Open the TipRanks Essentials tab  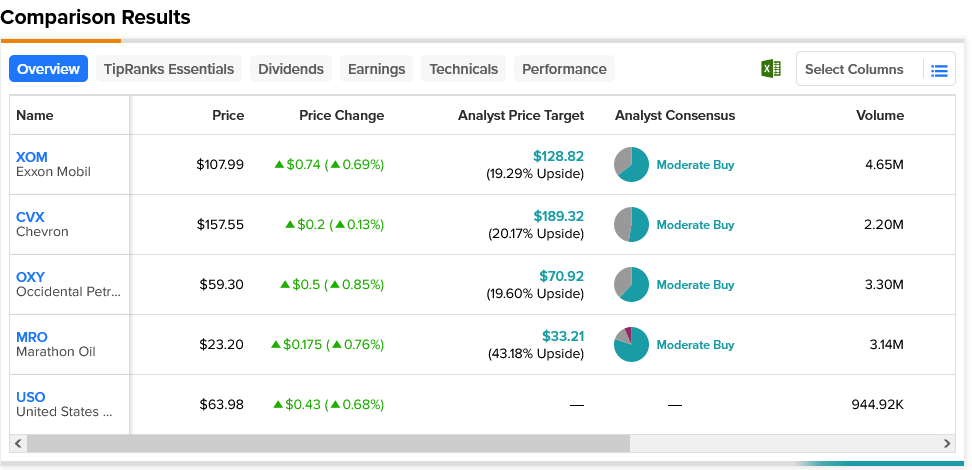[x=169, y=69]
